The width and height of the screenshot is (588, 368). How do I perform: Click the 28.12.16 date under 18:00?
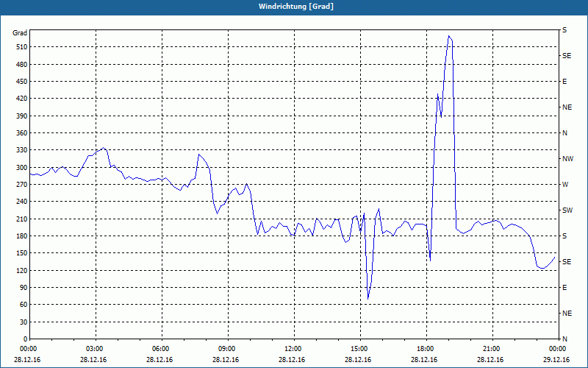click(425, 360)
